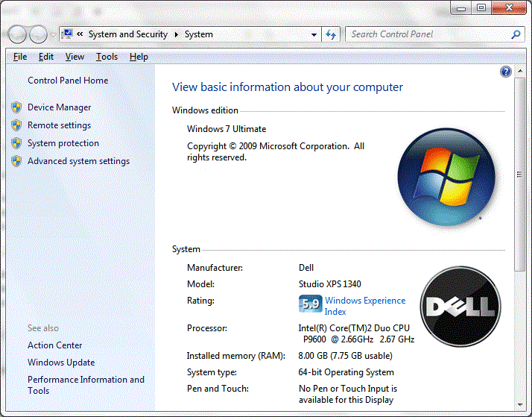Click the System protection shield icon
532x417 pixels.
click(16, 143)
